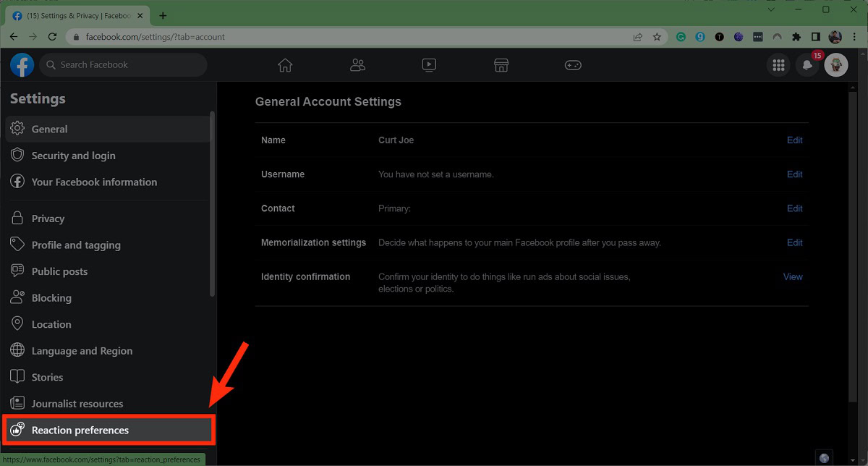Click the Facebook logo

pyautogui.click(x=22, y=65)
